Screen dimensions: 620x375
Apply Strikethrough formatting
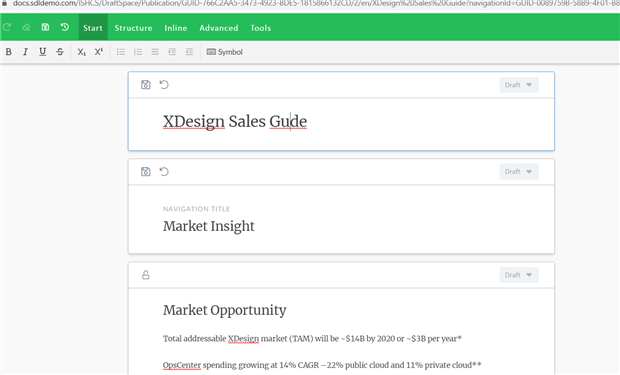[x=60, y=52]
